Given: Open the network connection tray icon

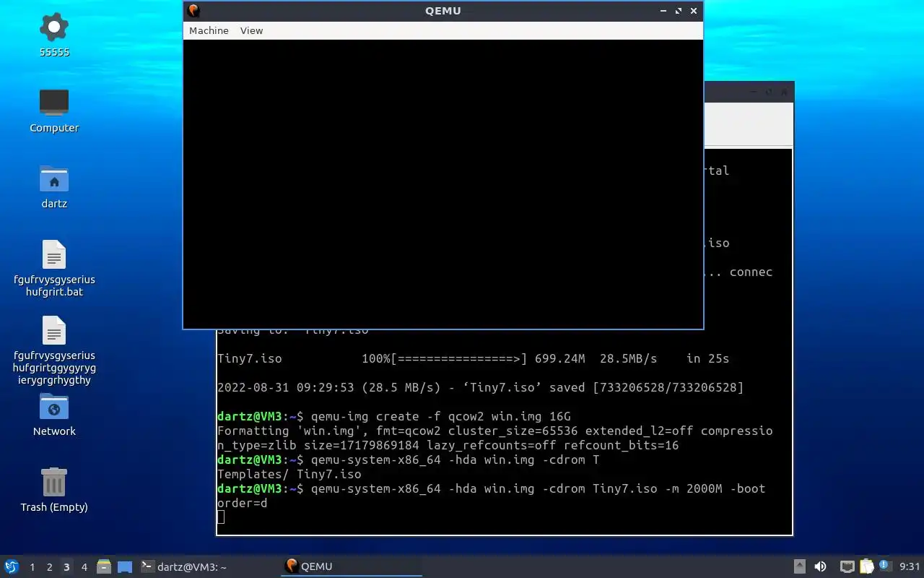Looking at the screenshot, I should [x=847, y=566].
